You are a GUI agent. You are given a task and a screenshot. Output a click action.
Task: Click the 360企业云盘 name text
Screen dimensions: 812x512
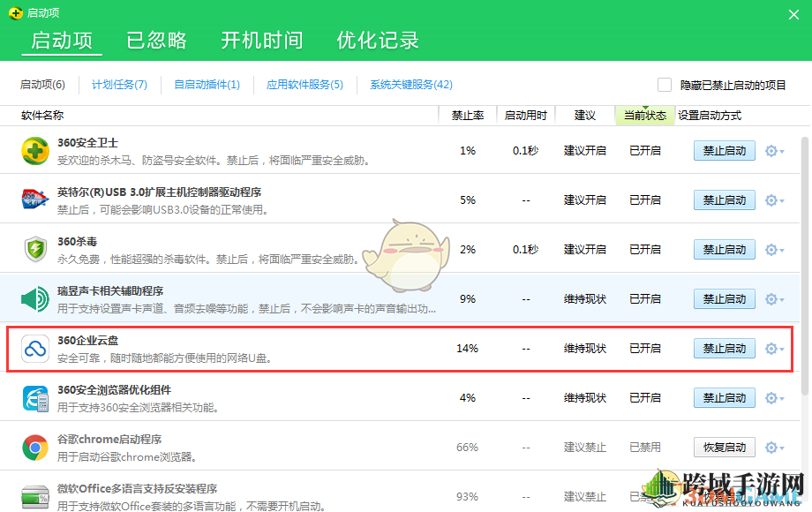coord(87,341)
